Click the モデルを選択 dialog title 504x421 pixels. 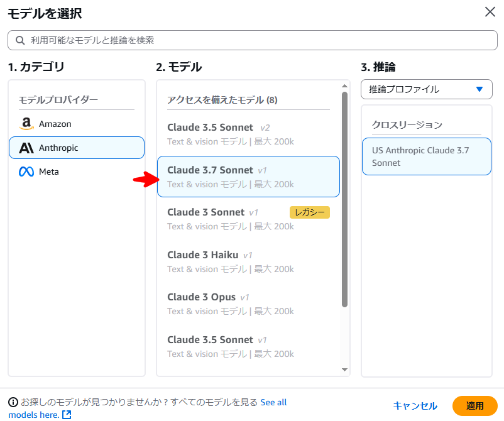click(x=45, y=13)
